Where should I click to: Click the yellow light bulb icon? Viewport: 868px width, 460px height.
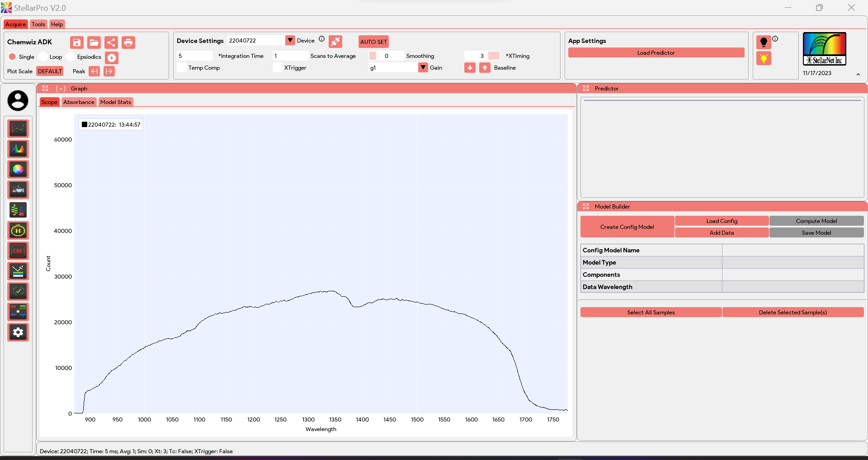pos(764,58)
